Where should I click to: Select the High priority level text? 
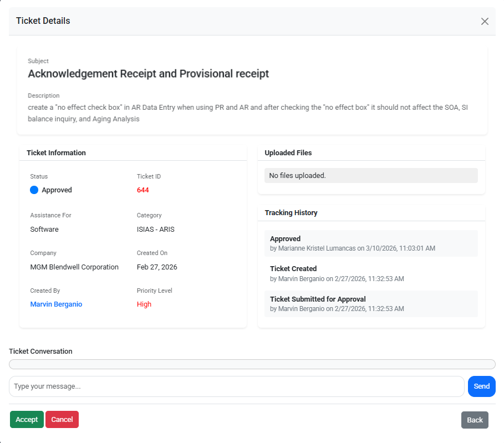tap(144, 304)
